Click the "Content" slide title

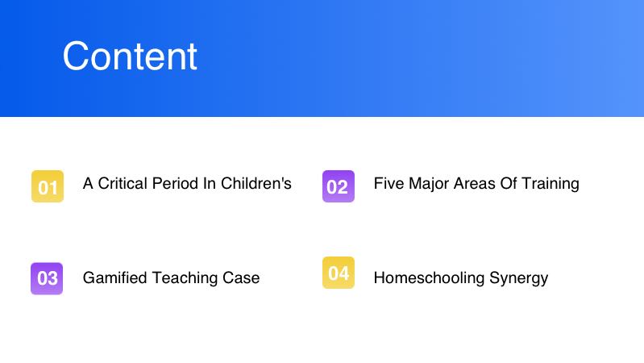(130, 56)
